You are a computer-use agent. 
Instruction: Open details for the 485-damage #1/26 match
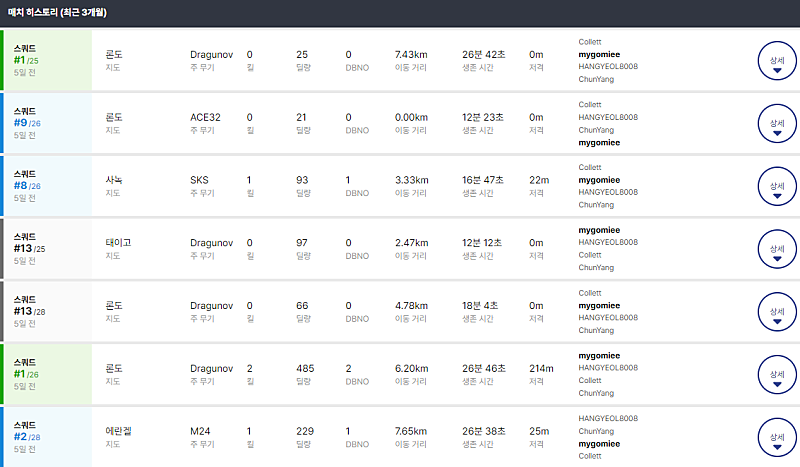[777, 375]
